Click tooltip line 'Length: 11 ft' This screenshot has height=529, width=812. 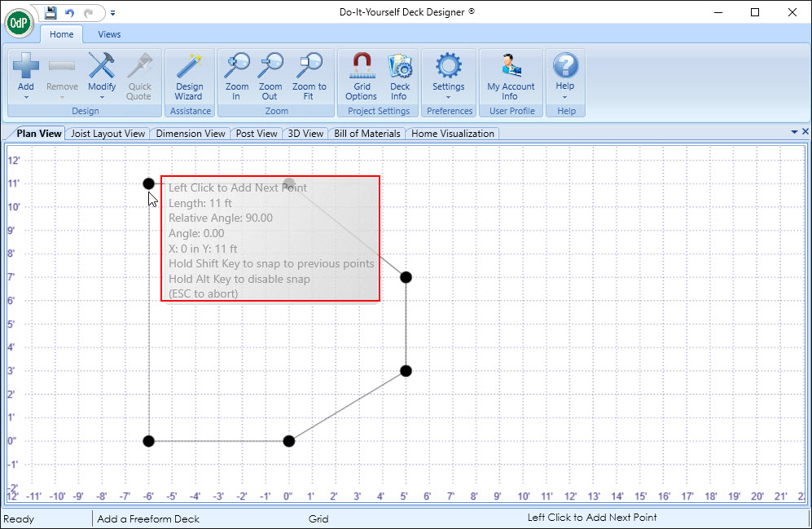pos(200,203)
